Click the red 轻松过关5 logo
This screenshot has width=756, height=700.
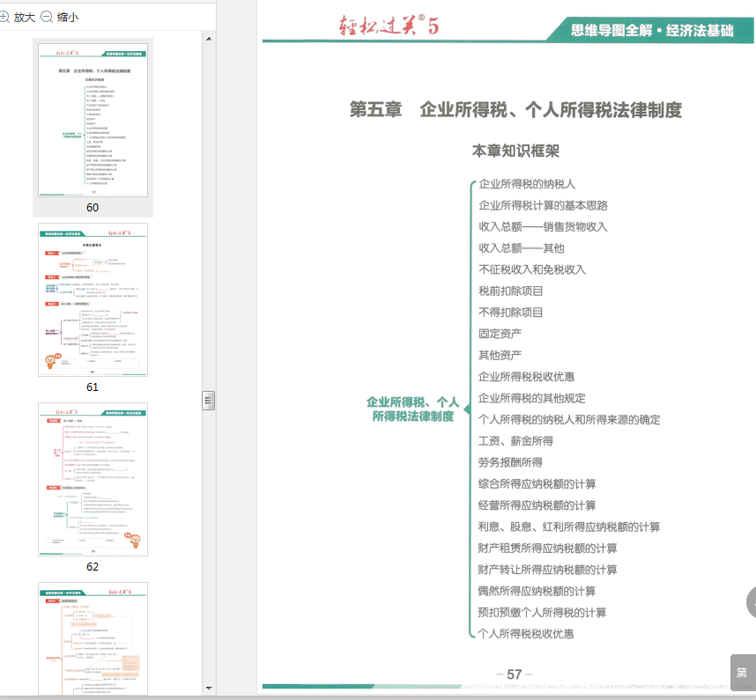point(389,25)
